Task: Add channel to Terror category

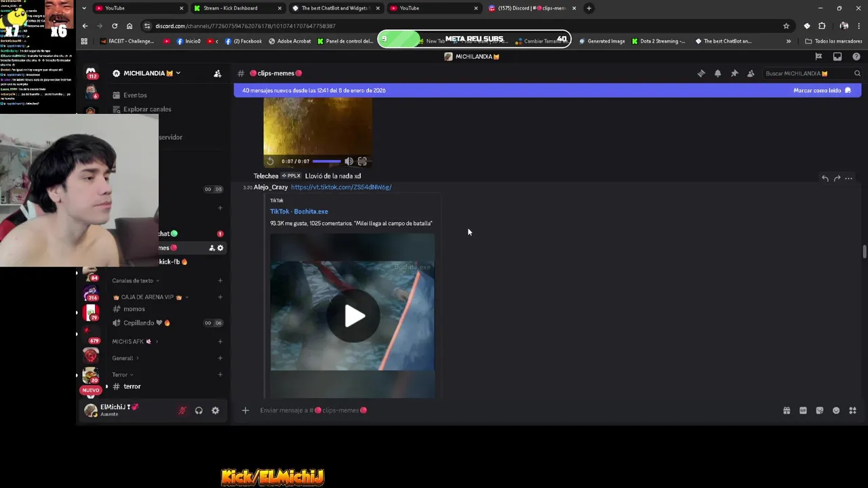Action: click(x=220, y=375)
